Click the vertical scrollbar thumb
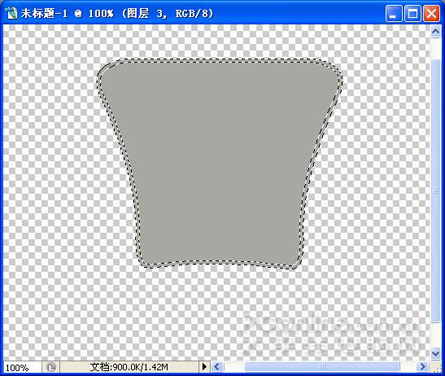The image size is (445, 376). 435,190
